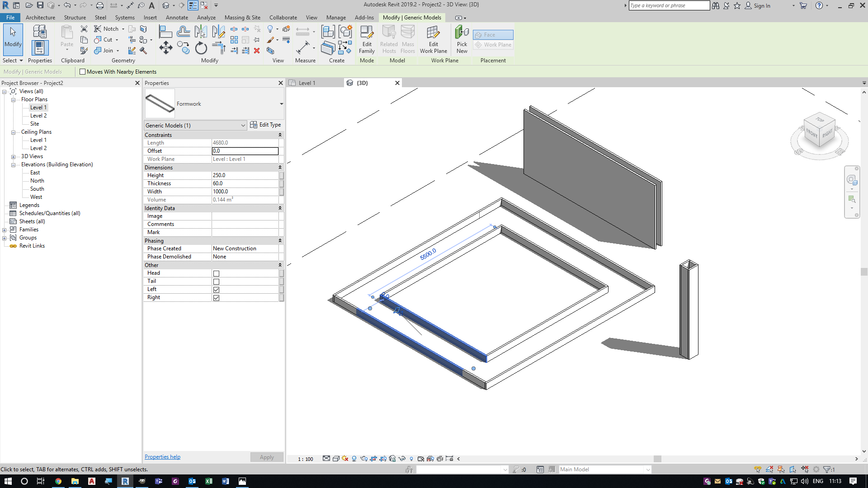Open the File menu
868x488 pixels.
[10, 18]
